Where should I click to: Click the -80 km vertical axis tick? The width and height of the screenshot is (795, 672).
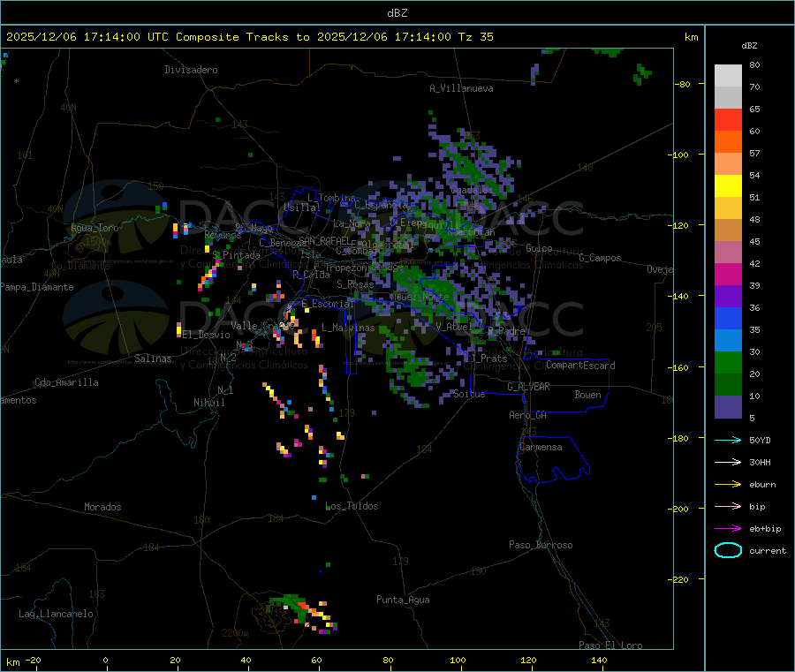(x=683, y=84)
